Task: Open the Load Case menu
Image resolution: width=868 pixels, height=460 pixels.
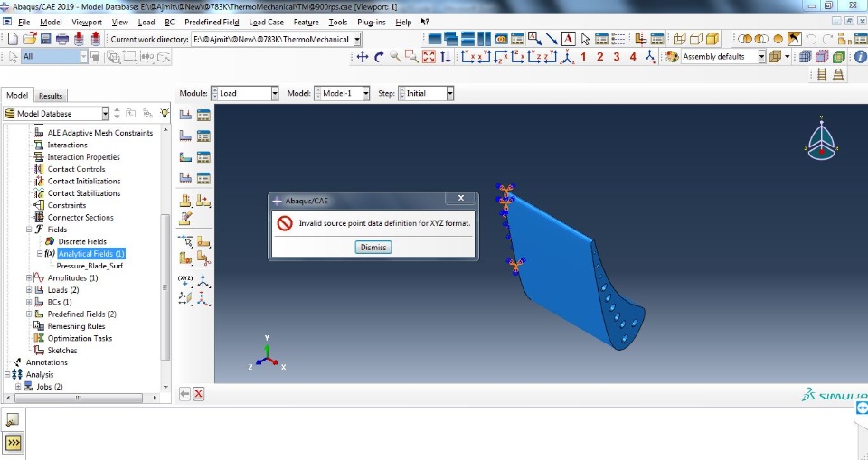Action: 266,23
